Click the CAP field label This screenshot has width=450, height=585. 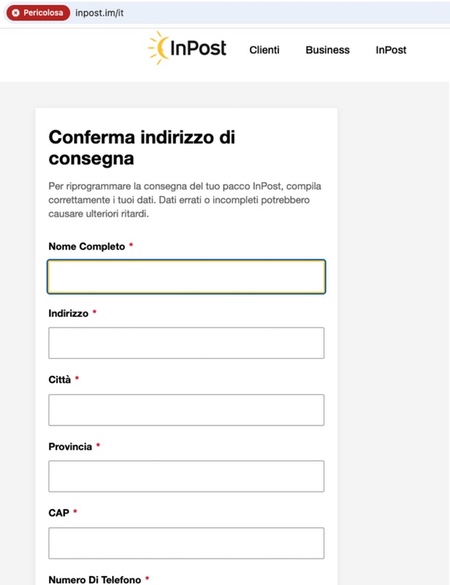coord(59,513)
